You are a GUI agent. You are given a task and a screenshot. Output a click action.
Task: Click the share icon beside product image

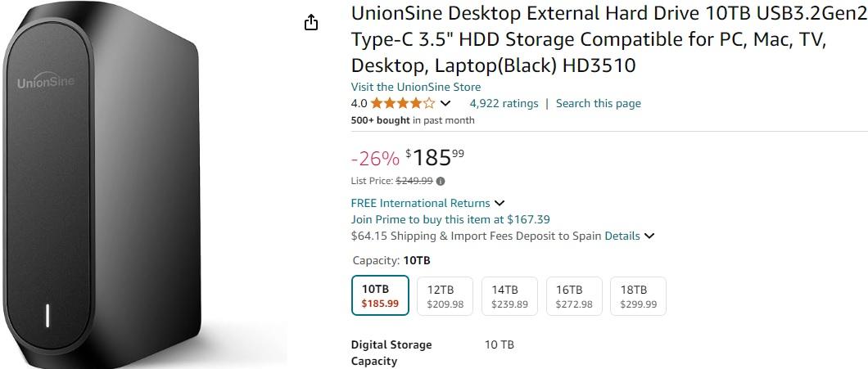(311, 23)
